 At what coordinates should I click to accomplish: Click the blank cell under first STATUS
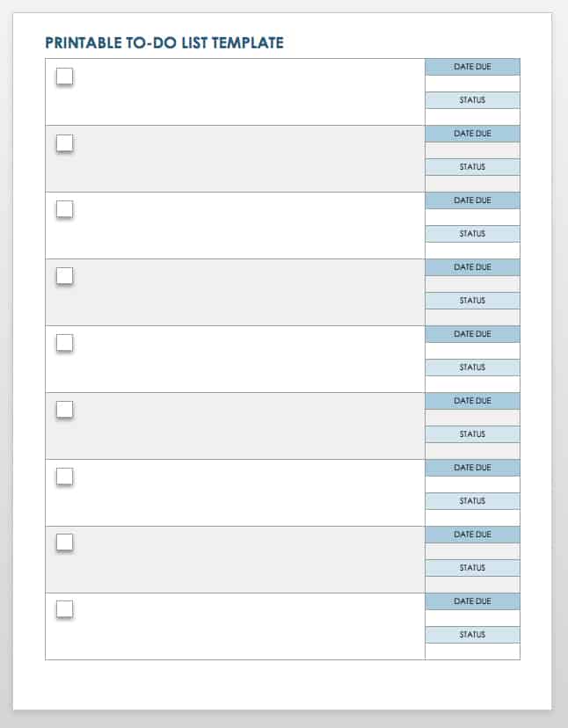point(472,117)
